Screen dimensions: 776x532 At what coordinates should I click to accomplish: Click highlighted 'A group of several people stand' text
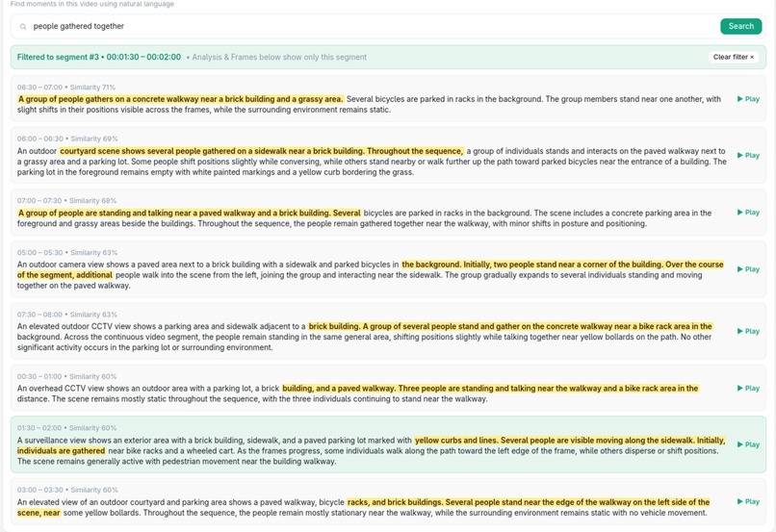click(510, 326)
